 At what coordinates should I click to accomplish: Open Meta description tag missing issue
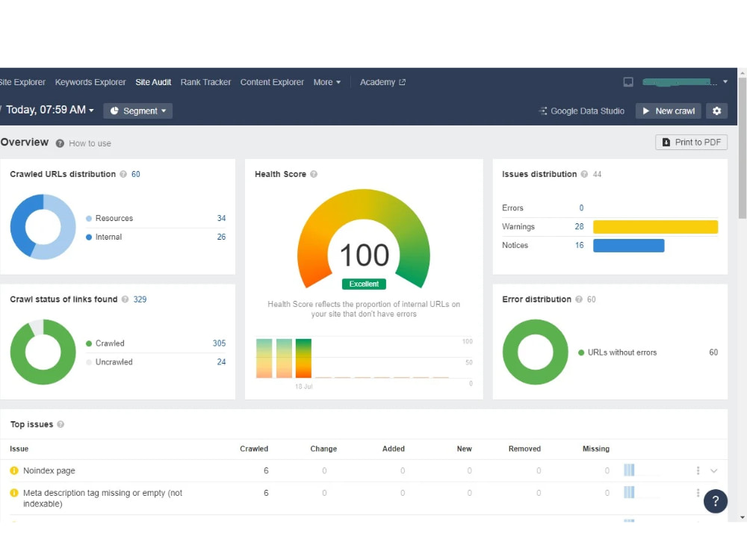pos(103,498)
